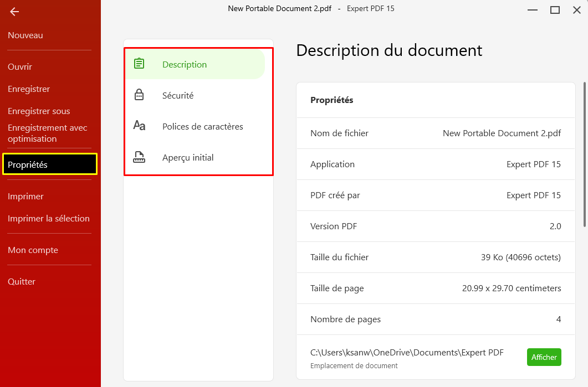Click the Application row label
This screenshot has height=387, width=588.
(x=333, y=164)
